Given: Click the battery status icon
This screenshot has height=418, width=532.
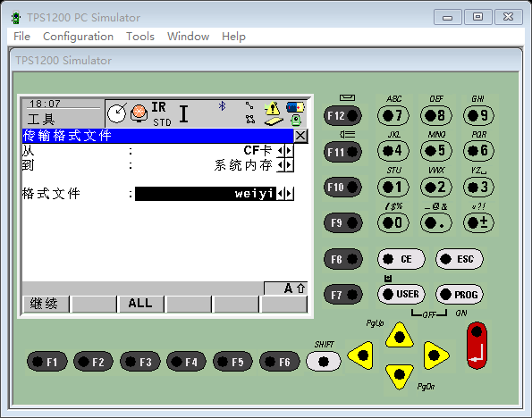Looking at the screenshot, I should coord(295,107).
